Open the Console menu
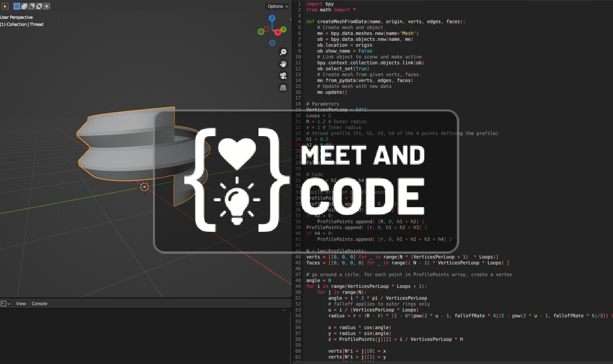 coord(39,304)
